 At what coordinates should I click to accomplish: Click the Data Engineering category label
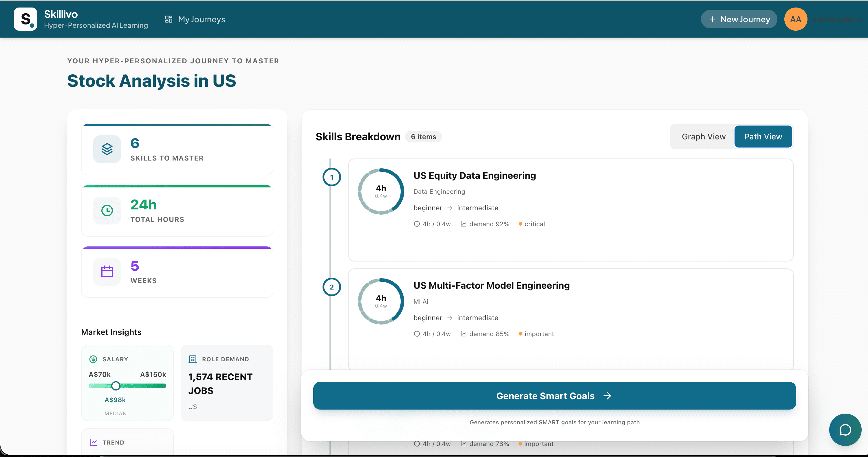(x=439, y=191)
